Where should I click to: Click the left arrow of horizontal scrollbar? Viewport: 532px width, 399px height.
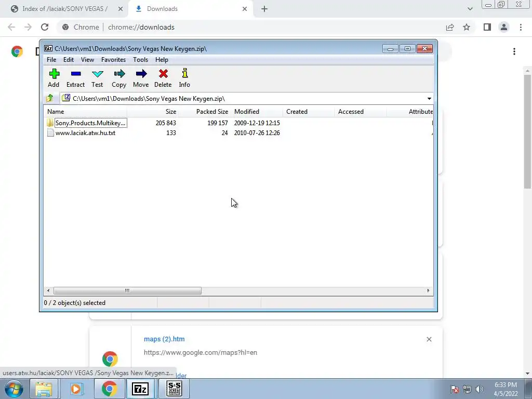pos(48,291)
